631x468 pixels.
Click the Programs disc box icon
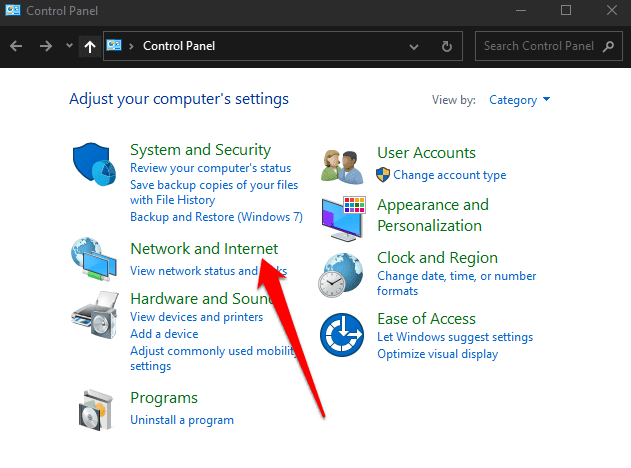coord(96,408)
